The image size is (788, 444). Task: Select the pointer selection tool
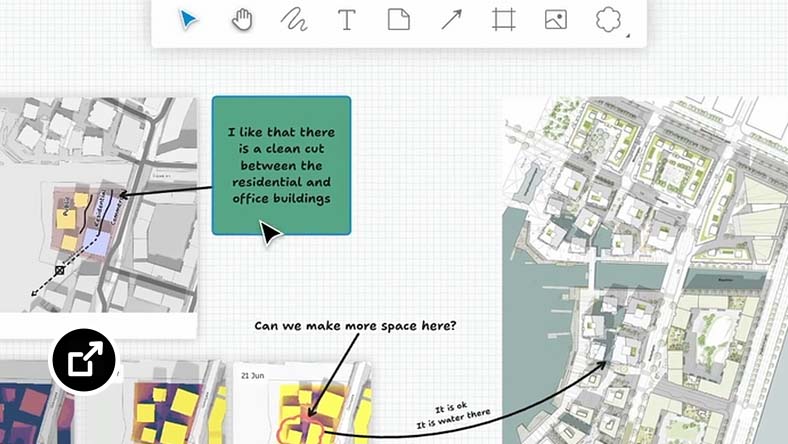click(189, 20)
